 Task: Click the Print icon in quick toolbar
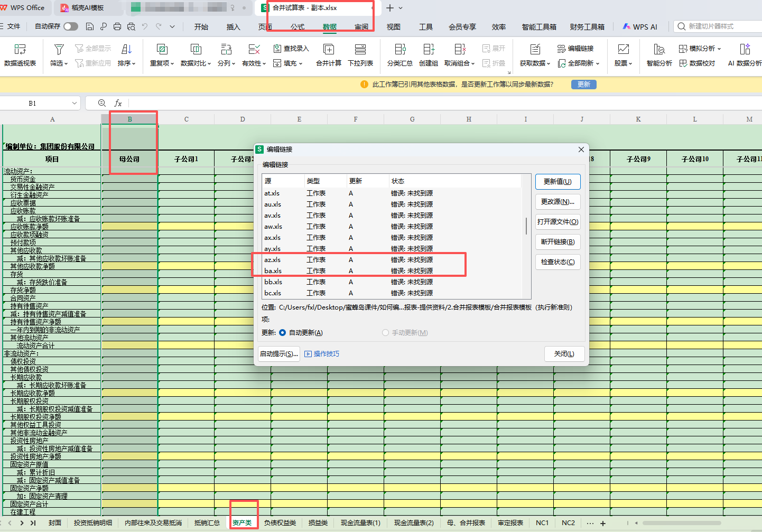click(117, 26)
